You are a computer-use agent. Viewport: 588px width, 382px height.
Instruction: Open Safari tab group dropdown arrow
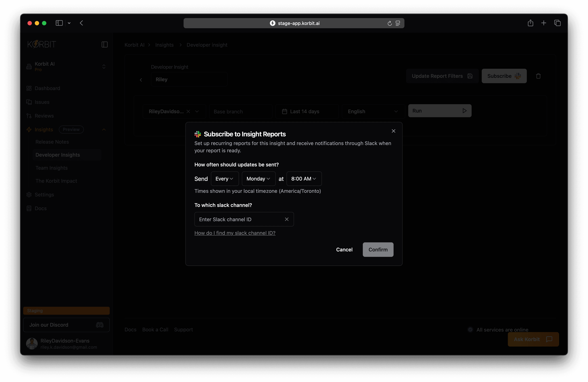point(69,23)
